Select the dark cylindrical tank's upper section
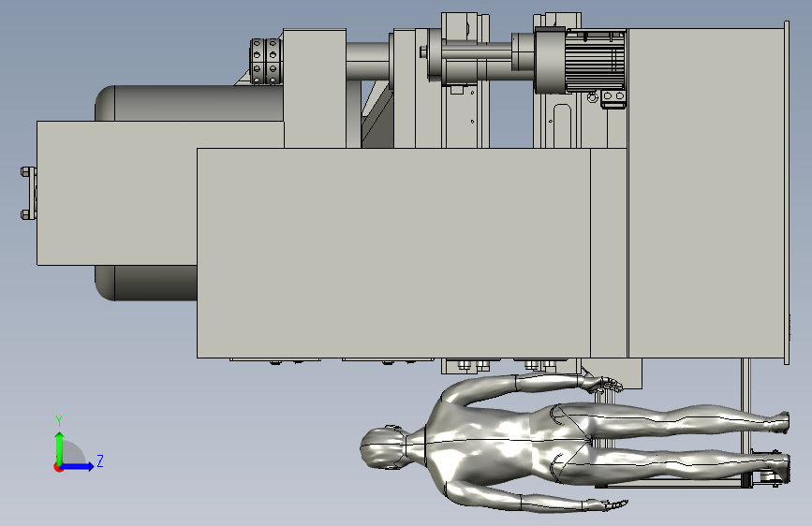The width and height of the screenshot is (812, 526). pyautogui.click(x=189, y=103)
